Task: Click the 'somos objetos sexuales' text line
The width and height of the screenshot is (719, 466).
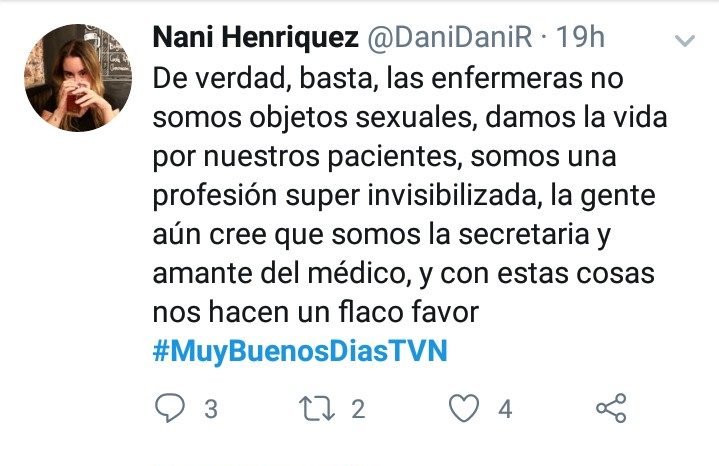Action: pyautogui.click(x=409, y=117)
